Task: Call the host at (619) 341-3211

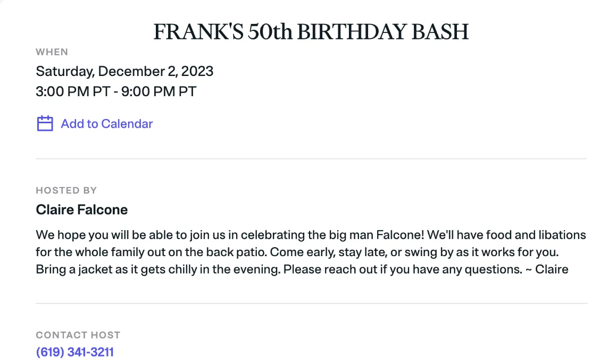Action: tap(74, 352)
